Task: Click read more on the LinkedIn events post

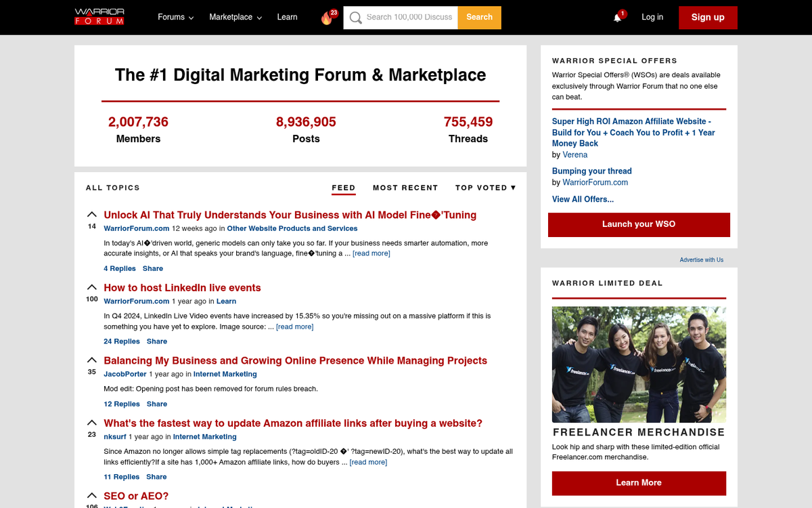Action: tap(294, 326)
